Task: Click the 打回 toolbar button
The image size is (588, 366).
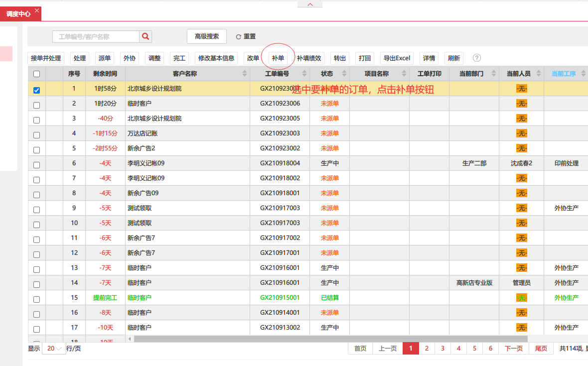Action: point(364,58)
